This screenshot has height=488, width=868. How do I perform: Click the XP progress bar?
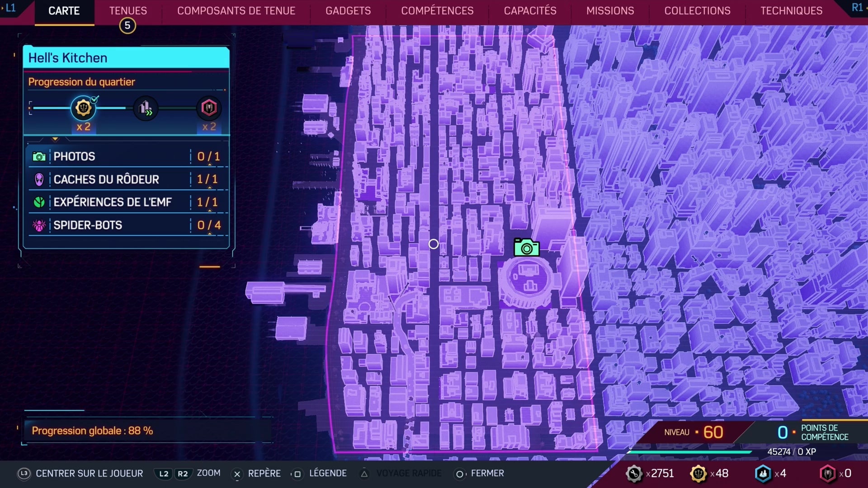pyautogui.click(x=689, y=451)
